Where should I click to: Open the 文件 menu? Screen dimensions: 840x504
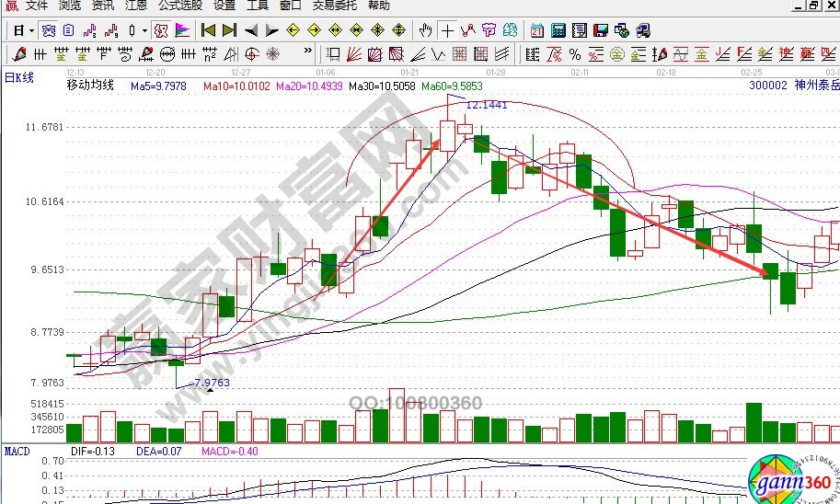tap(37, 6)
